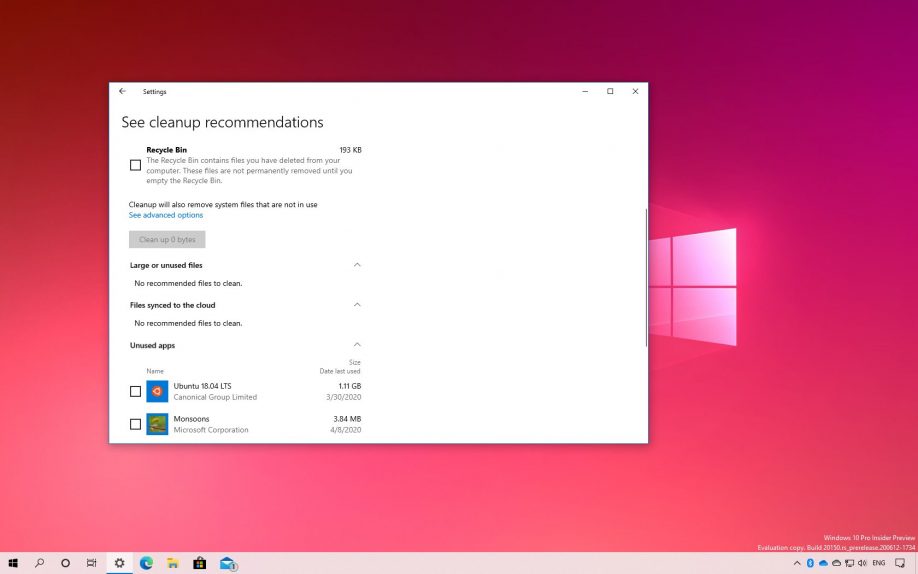Click blue OneDrive cloud tray icon
The image size is (918, 574).
click(823, 563)
